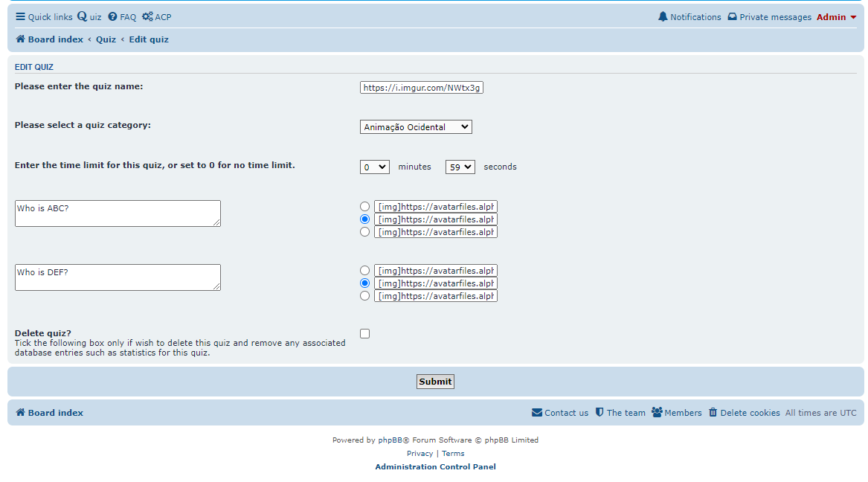The width and height of the screenshot is (868, 482).
Task: Click Contact us footer link
Action: coord(559,413)
